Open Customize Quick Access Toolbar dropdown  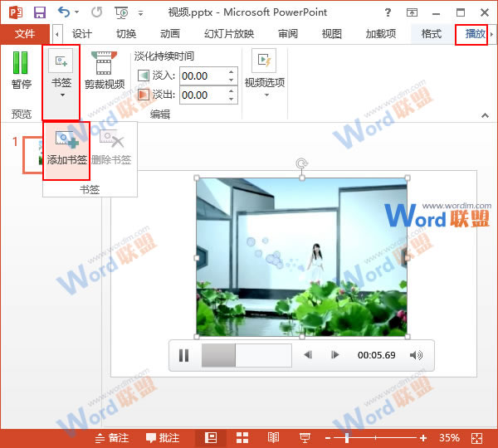point(140,13)
